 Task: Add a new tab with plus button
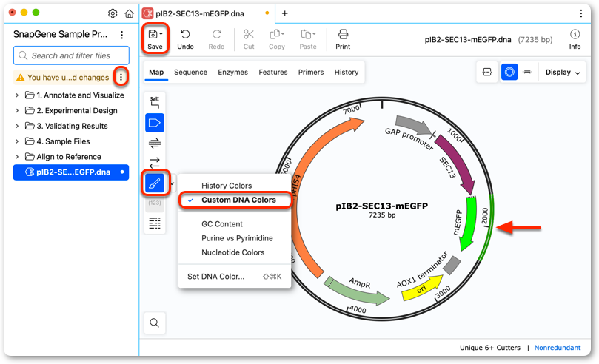tap(284, 14)
